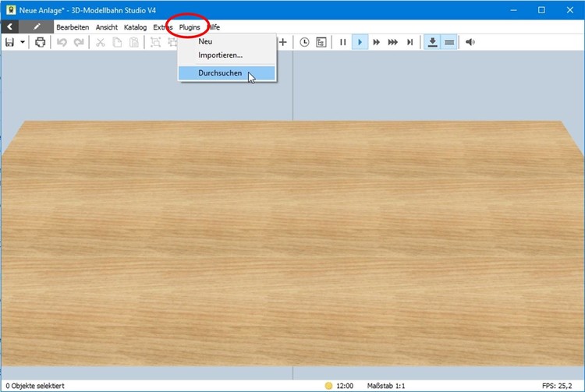This screenshot has height=392, width=585.
Task: Open the Ansicht menu
Action: point(107,26)
